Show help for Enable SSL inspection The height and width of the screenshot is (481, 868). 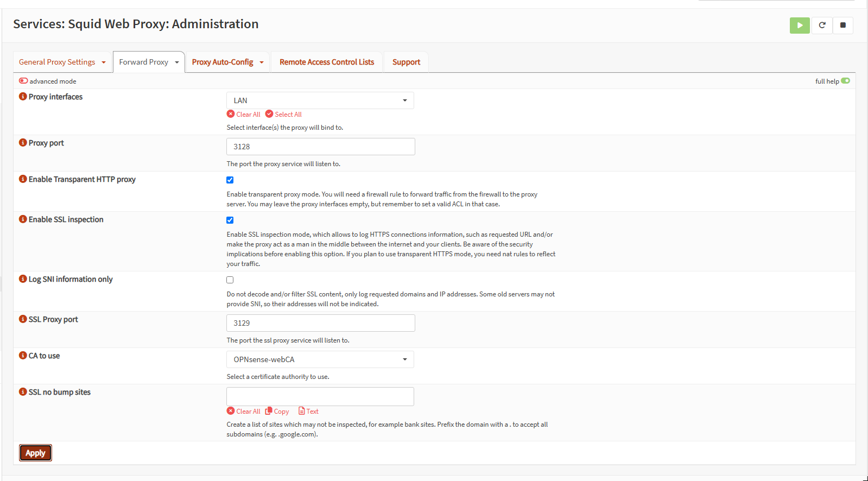coord(23,219)
